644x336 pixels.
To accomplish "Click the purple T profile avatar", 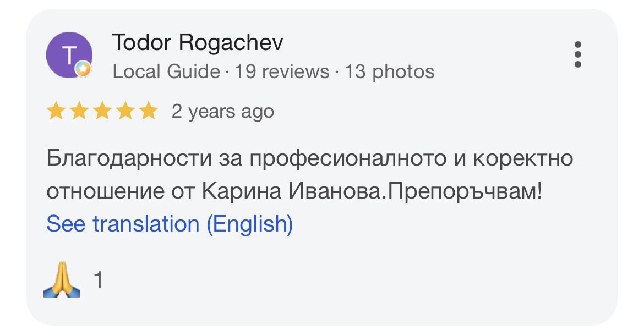I will 69,55.
